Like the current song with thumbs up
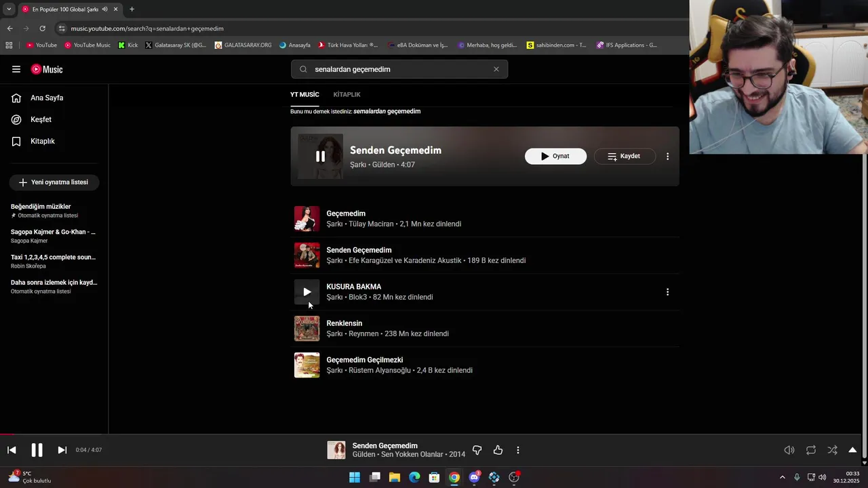This screenshot has width=868, height=488. (x=498, y=450)
